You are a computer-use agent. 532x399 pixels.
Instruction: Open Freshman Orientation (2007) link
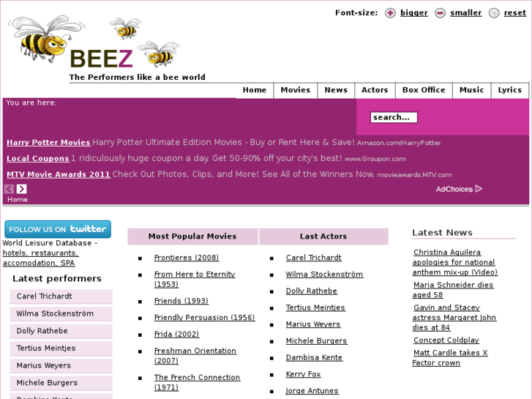pyautogui.click(x=195, y=356)
